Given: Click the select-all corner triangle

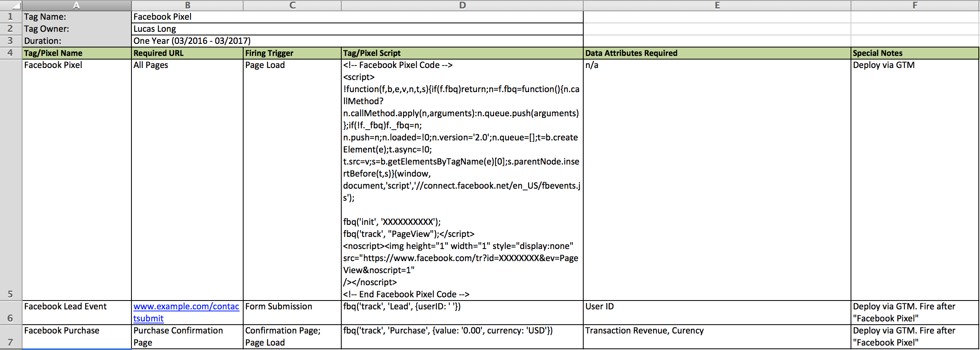Looking at the screenshot, I should pos(11,5).
